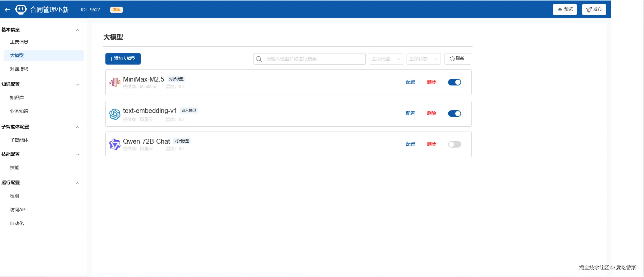Click the 刷新 refresh button
This screenshot has width=644, height=277.
coord(457,59)
